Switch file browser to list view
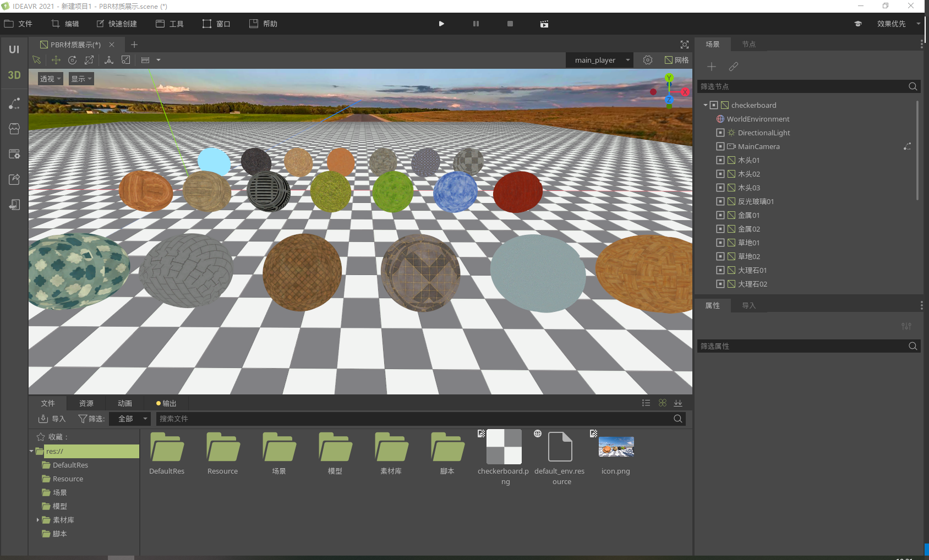The image size is (929, 560). (646, 403)
